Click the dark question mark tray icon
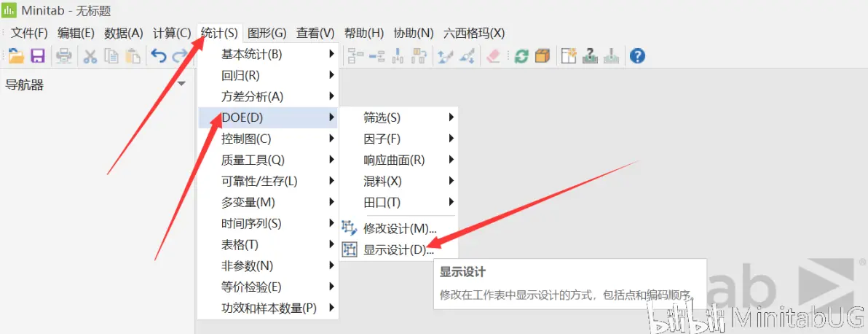The width and height of the screenshot is (868, 334). (x=591, y=56)
